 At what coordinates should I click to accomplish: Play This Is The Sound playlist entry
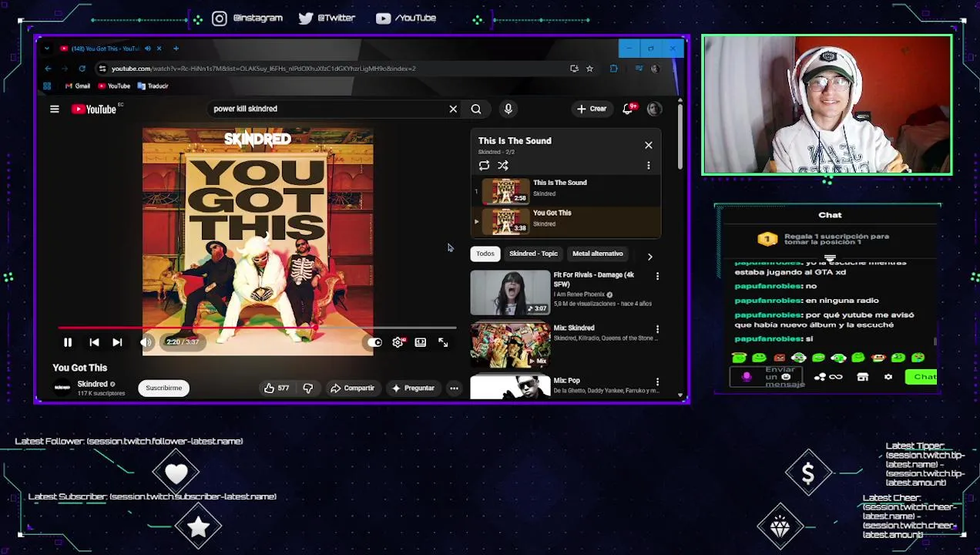566,191
